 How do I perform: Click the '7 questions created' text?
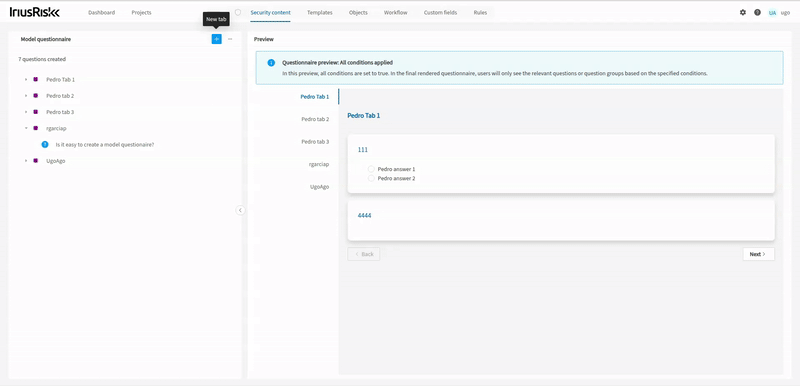tap(42, 59)
